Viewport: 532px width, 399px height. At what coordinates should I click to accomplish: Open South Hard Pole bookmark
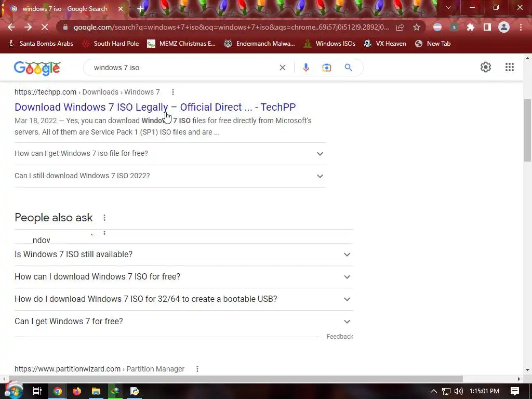point(111,44)
